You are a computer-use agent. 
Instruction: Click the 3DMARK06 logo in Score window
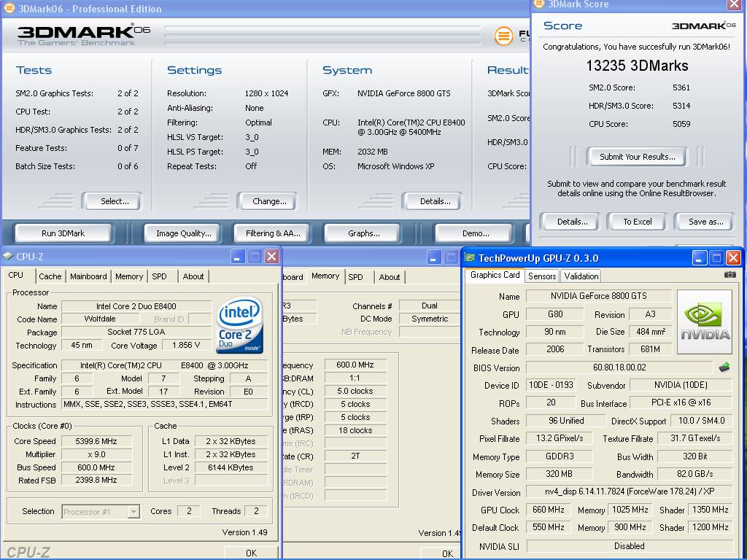click(704, 26)
